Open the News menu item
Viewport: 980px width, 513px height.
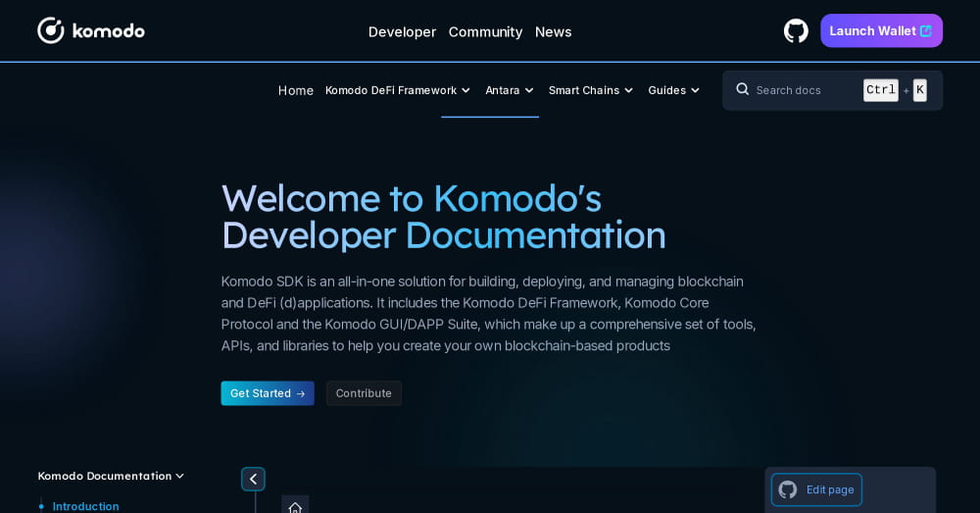(x=553, y=32)
